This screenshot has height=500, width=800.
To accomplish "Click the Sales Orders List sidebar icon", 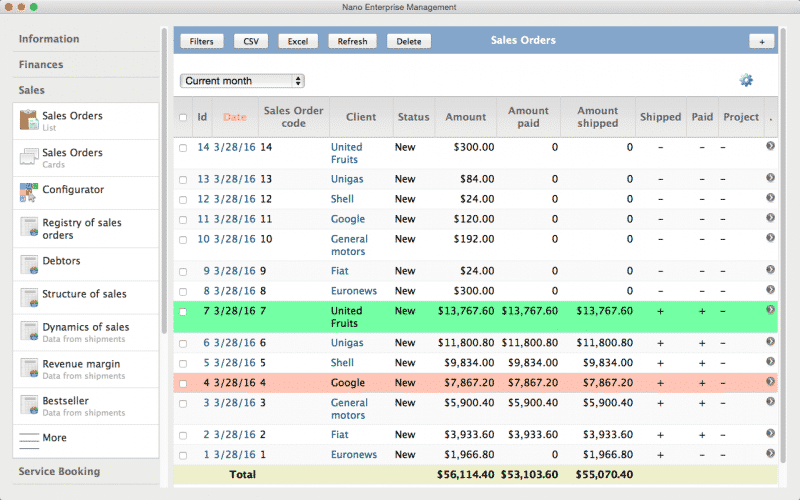I will (28, 121).
